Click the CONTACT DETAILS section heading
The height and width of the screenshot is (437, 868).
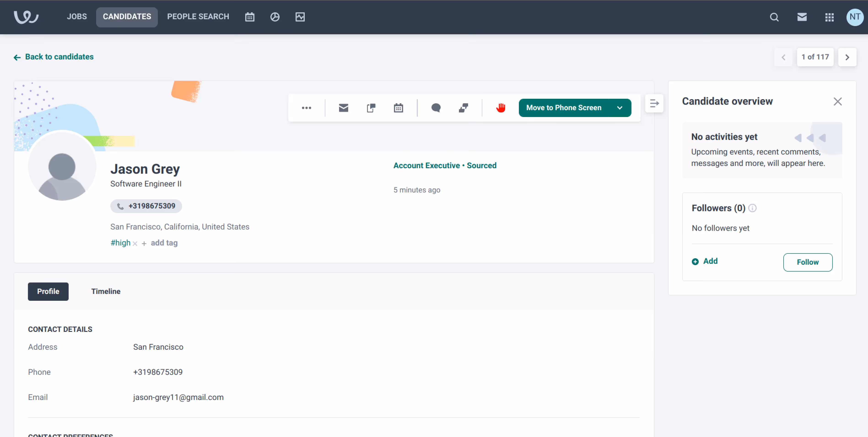coord(60,329)
